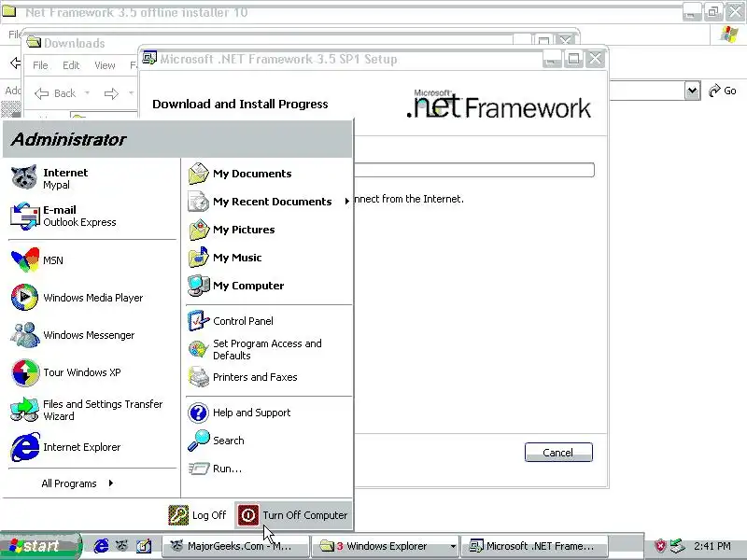The width and height of the screenshot is (747, 560).
Task: Open My Computer
Action: [x=269, y=286]
